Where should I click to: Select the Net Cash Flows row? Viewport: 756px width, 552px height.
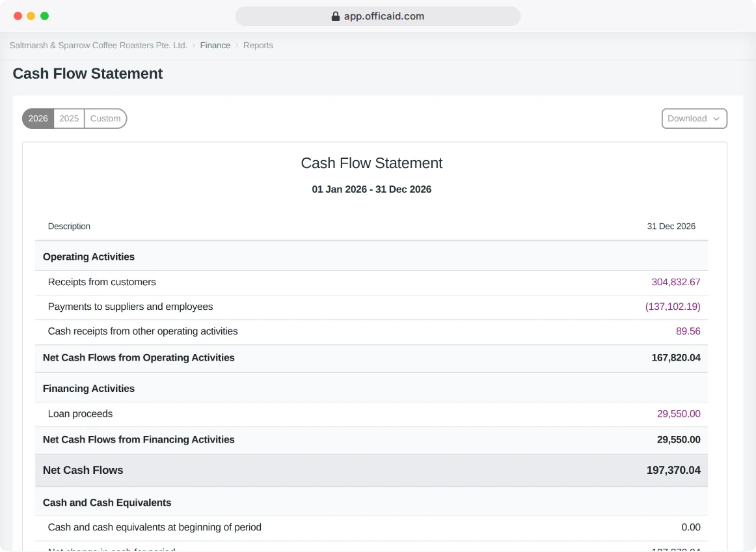point(371,471)
